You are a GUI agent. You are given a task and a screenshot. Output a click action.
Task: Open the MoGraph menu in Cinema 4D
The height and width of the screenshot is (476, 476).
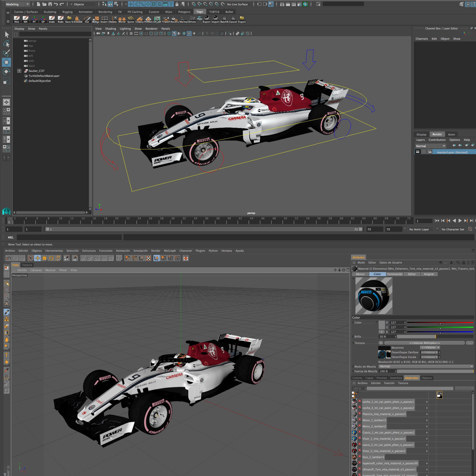coord(170,251)
